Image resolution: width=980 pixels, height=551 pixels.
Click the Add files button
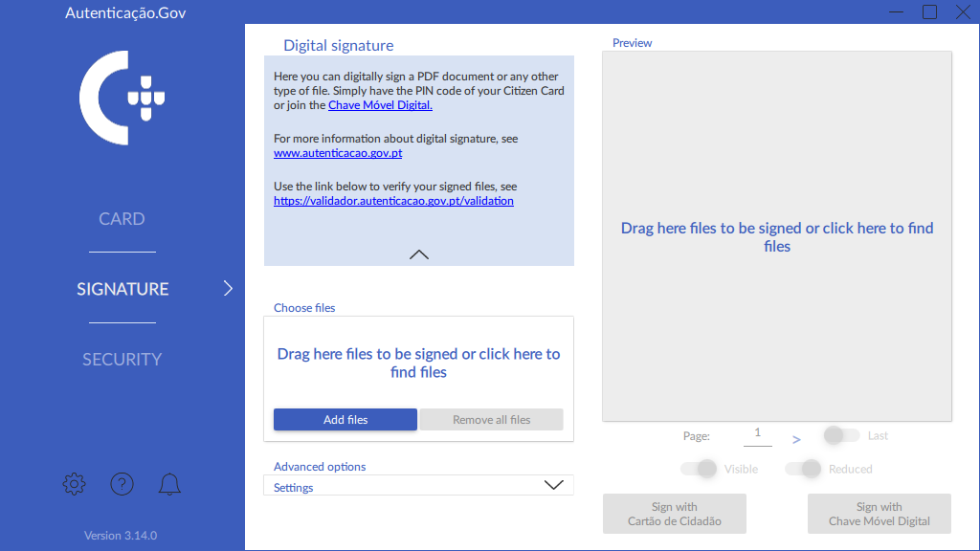(x=345, y=420)
